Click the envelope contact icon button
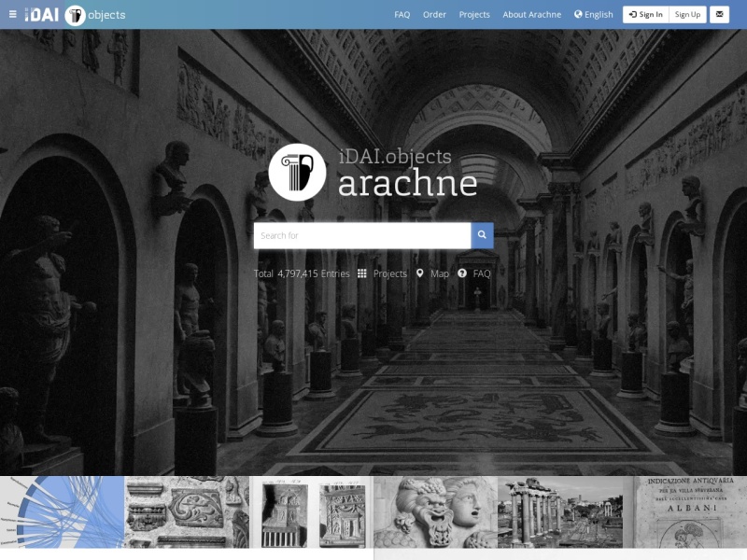This screenshot has height=560, width=747. (719, 15)
